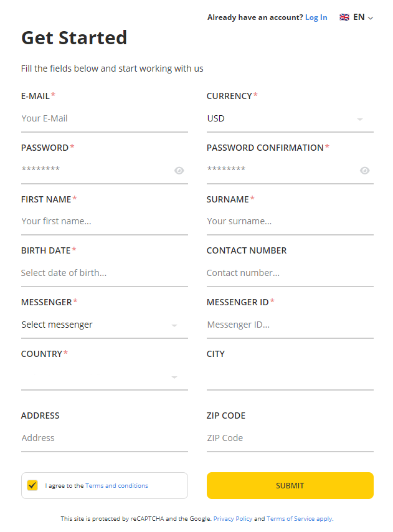393x532 pixels.
Task: Open the Terms and conditions link
Action: point(116,485)
